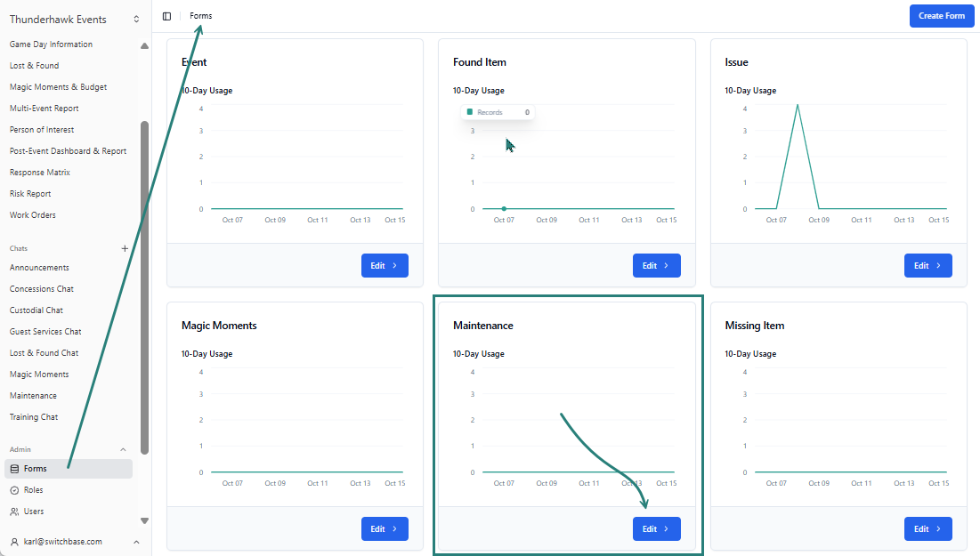The width and height of the screenshot is (980, 556).
Task: Click the Forms database icon in sidebar
Action: coord(14,469)
